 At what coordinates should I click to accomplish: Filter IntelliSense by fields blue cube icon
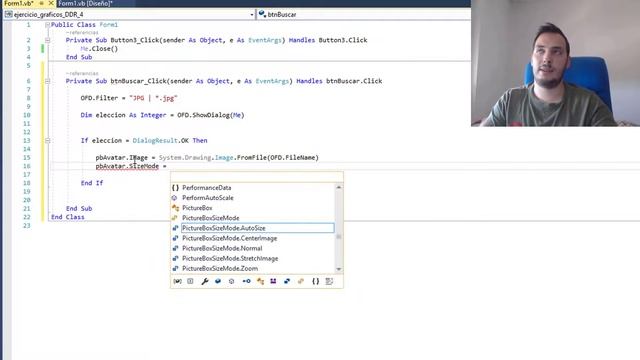pyautogui.click(x=218, y=281)
